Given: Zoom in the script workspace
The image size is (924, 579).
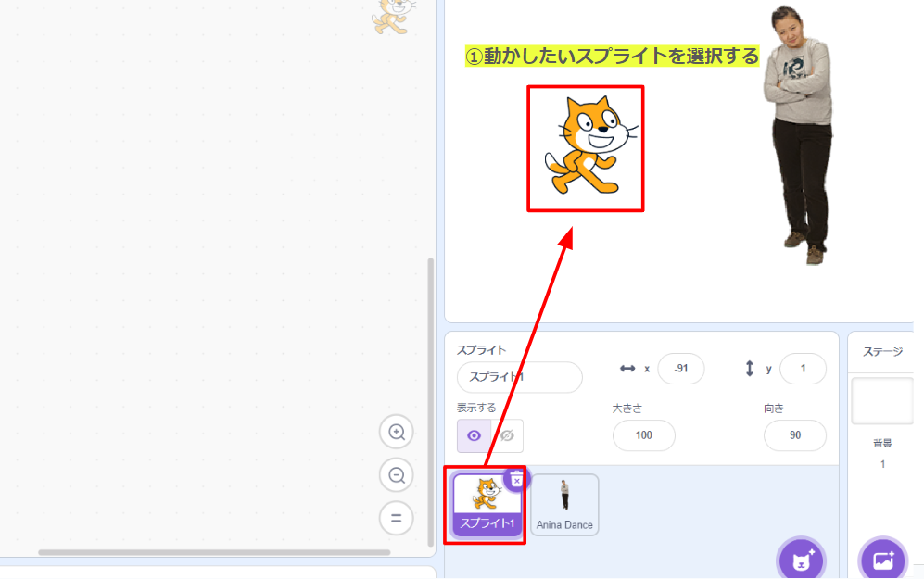Looking at the screenshot, I should point(397,433).
